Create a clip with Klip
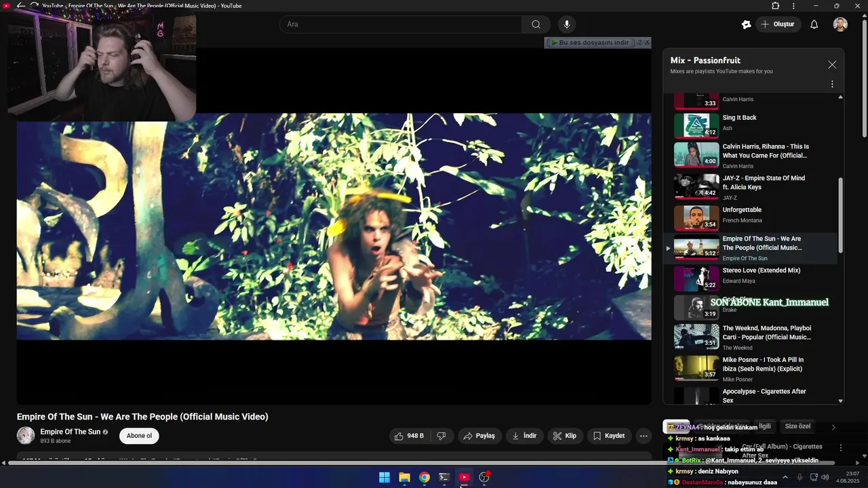 [565, 436]
